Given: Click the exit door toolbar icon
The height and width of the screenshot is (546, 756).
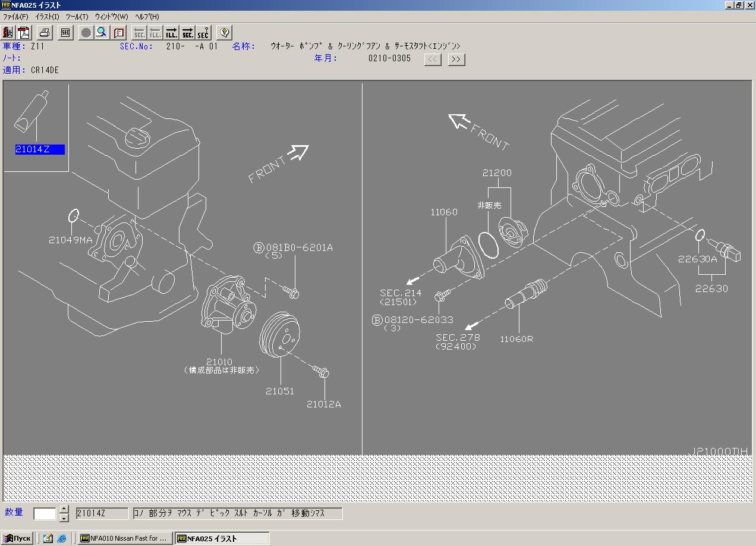Looking at the screenshot, I should [x=8, y=32].
